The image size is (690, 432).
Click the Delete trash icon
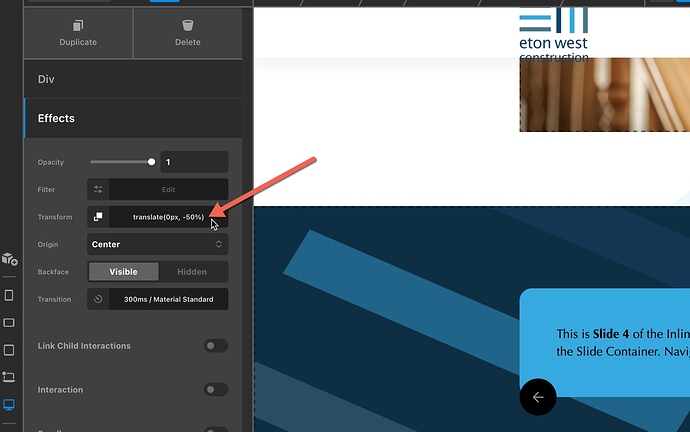pyautogui.click(x=187, y=24)
